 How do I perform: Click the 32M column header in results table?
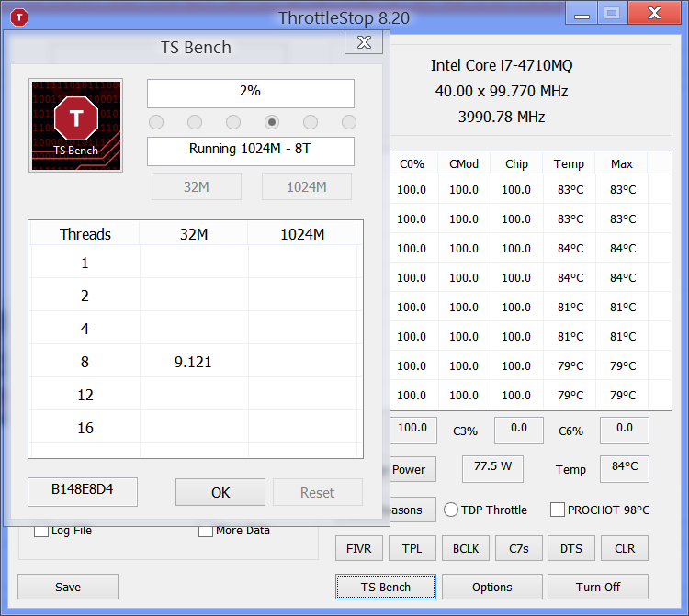coord(194,233)
